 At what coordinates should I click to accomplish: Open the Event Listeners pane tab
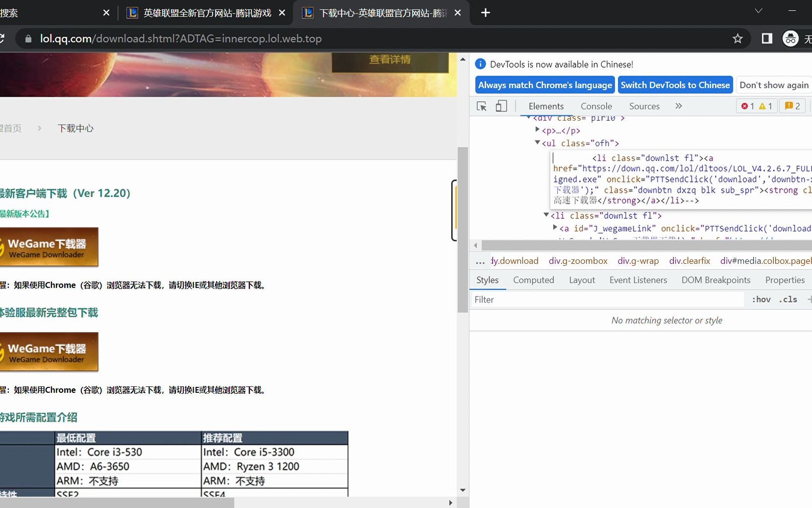tap(638, 280)
